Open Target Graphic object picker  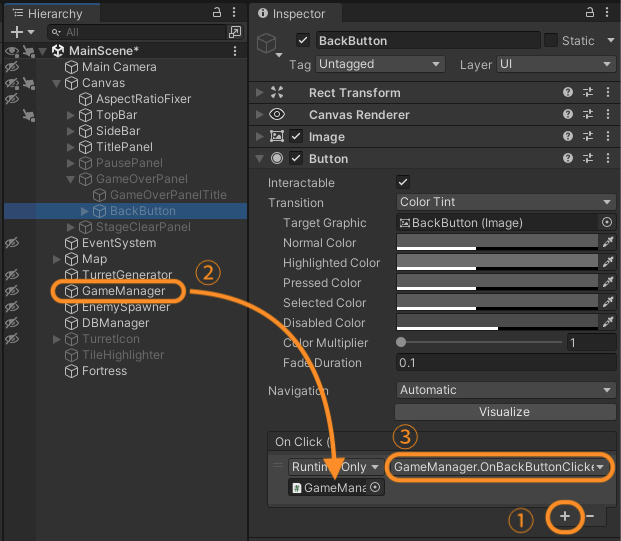[607, 222]
